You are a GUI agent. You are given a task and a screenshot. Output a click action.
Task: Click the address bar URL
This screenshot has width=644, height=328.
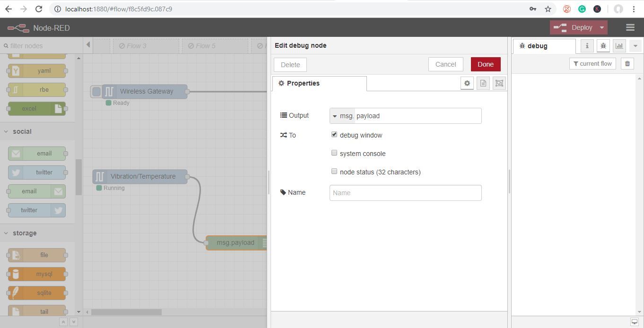point(119,9)
